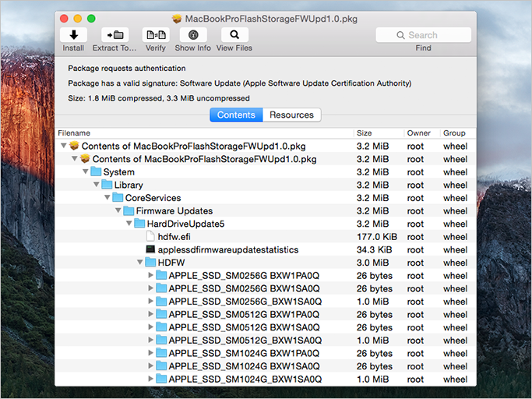Select the APPLE_SSD_SM0512G_BXW1SA0Q row name

pyautogui.click(x=245, y=341)
